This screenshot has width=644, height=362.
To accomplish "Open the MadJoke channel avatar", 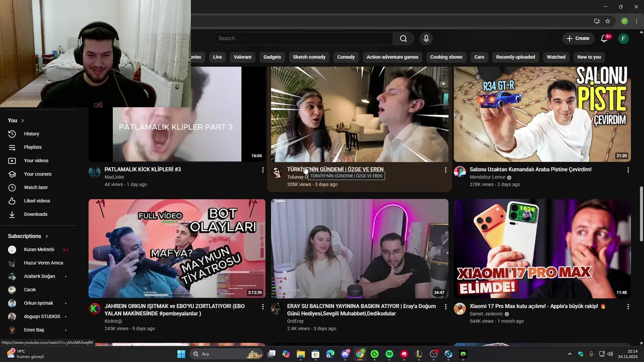I will pyautogui.click(x=95, y=172).
